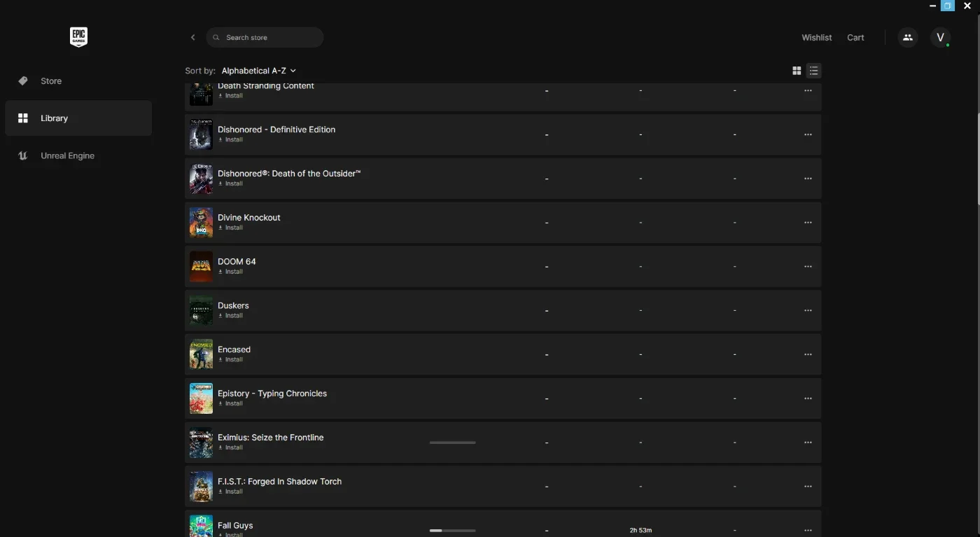Click the Eximius achievements progress bar
Viewport: 980px width, 537px height.
point(453,442)
